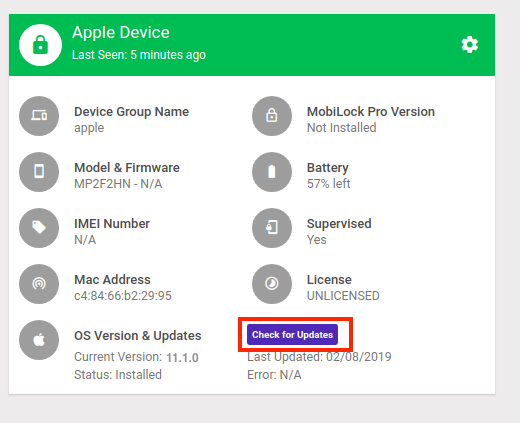This screenshot has height=423, width=520.
Task: Click the Apple logo OS Version icon
Action: (x=39, y=340)
